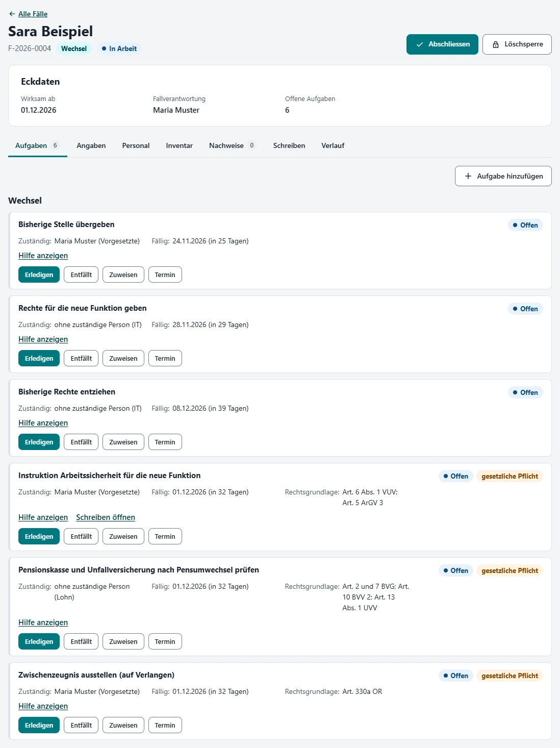Click gesetzliche Pflicht badge on Zwischenzeugnis task

(x=510, y=676)
